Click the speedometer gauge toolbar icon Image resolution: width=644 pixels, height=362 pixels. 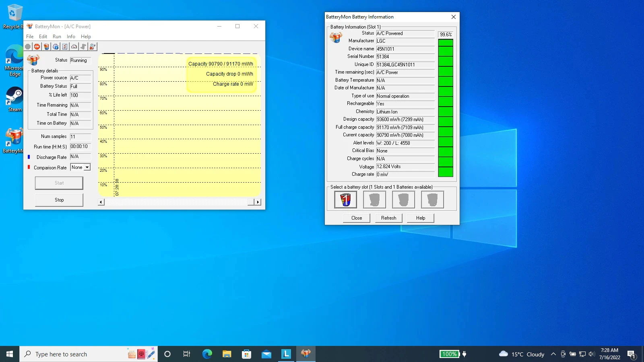(x=74, y=47)
